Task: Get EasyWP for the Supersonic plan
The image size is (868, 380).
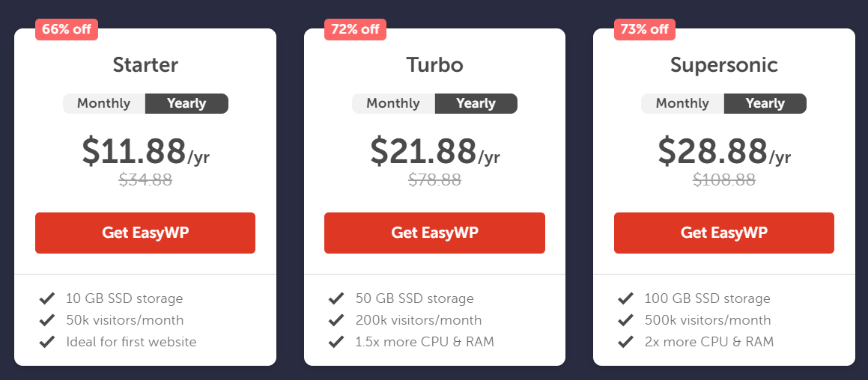Action: [x=724, y=233]
